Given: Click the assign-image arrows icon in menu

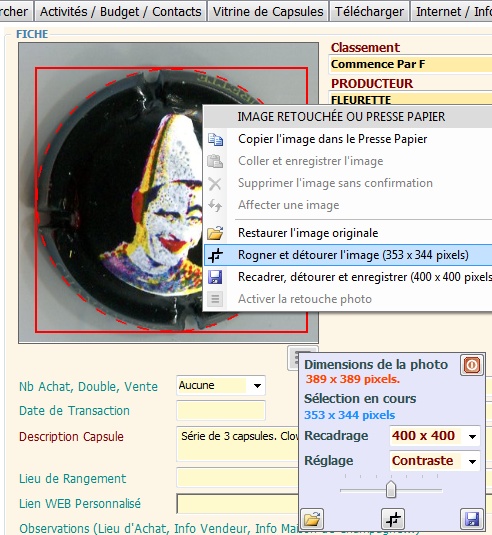Looking at the screenshot, I should [215, 205].
